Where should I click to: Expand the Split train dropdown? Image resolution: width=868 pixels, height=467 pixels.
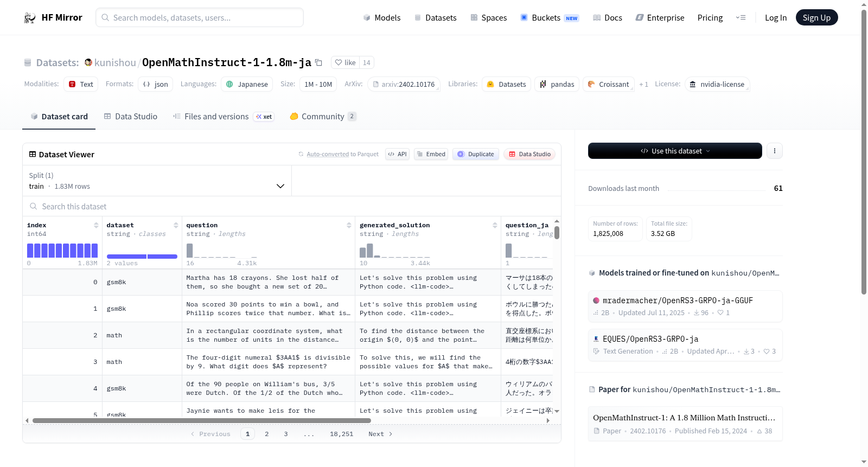pyautogui.click(x=157, y=181)
